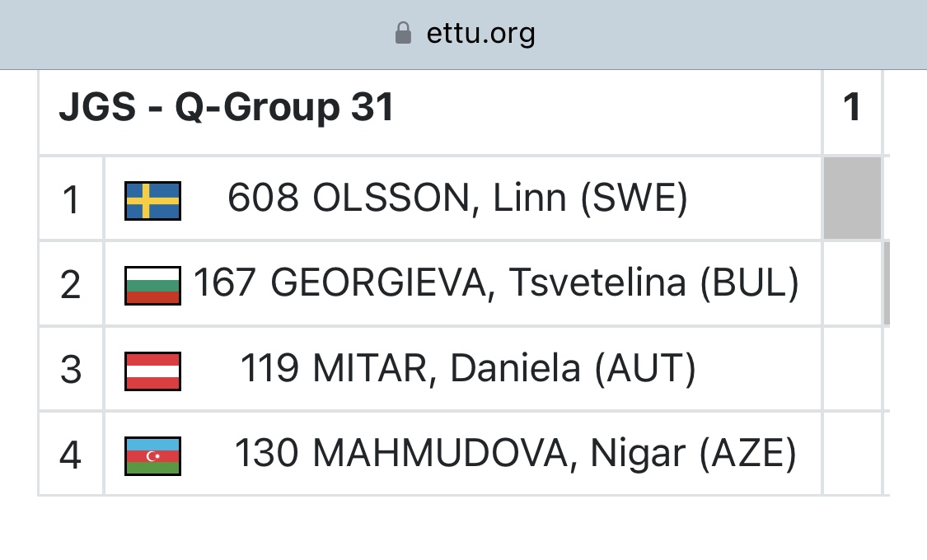Open player 608 OLSSON, Linn (SWE)
This screenshot has height=560, width=927.
(457, 198)
